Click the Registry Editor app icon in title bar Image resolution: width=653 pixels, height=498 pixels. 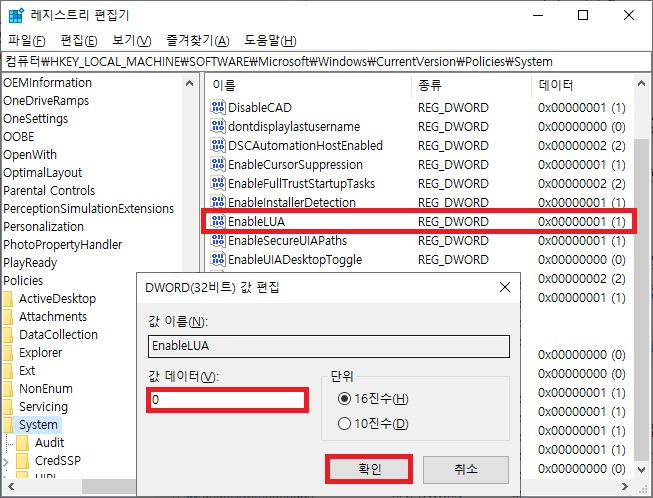(16, 15)
